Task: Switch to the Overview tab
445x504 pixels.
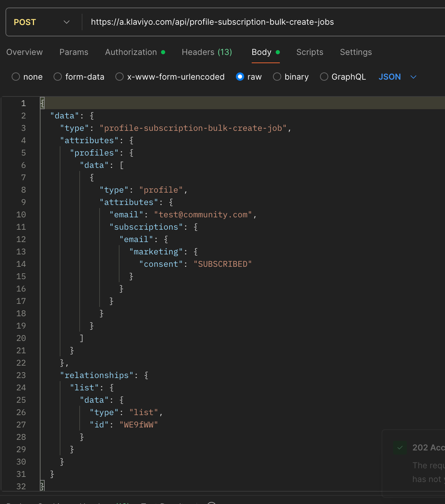Action: point(25,52)
